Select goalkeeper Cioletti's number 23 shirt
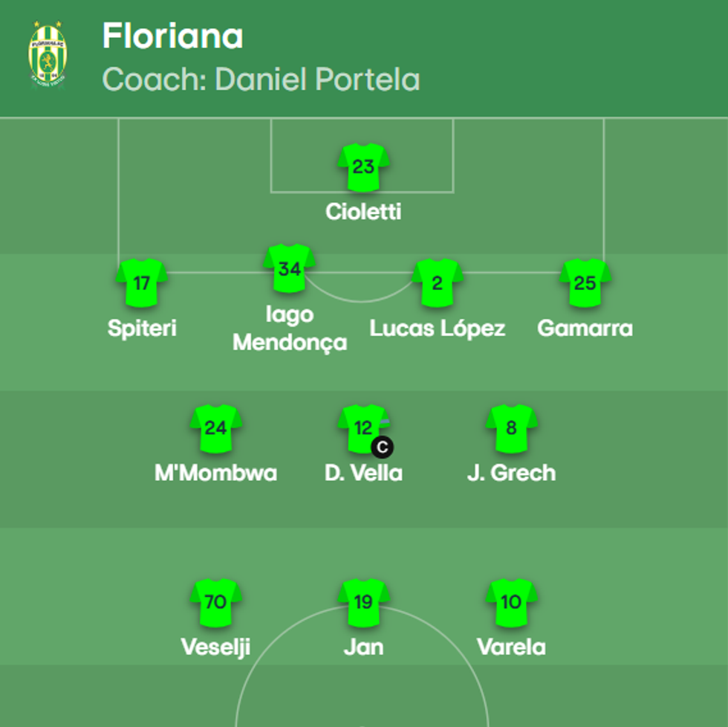The width and height of the screenshot is (728, 727). click(363, 167)
